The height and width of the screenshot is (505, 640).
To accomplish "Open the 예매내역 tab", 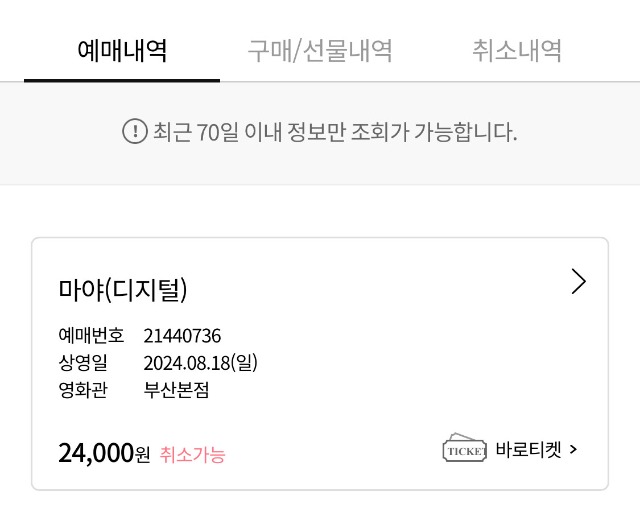I will [122, 51].
